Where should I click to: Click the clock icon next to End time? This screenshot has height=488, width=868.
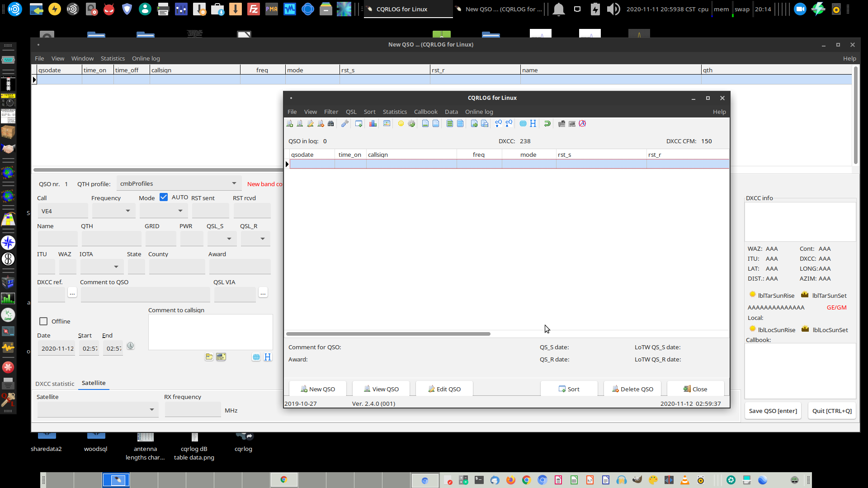[131, 346]
